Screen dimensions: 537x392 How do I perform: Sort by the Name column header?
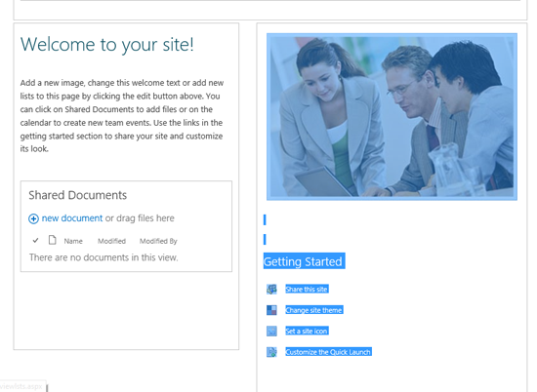(73, 241)
